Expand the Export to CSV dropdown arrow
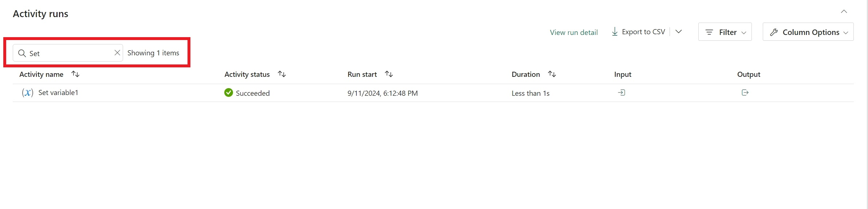868x209 pixels. click(679, 32)
